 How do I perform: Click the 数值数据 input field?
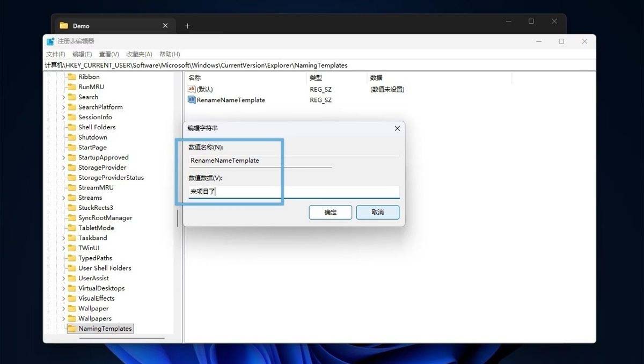[x=294, y=192]
